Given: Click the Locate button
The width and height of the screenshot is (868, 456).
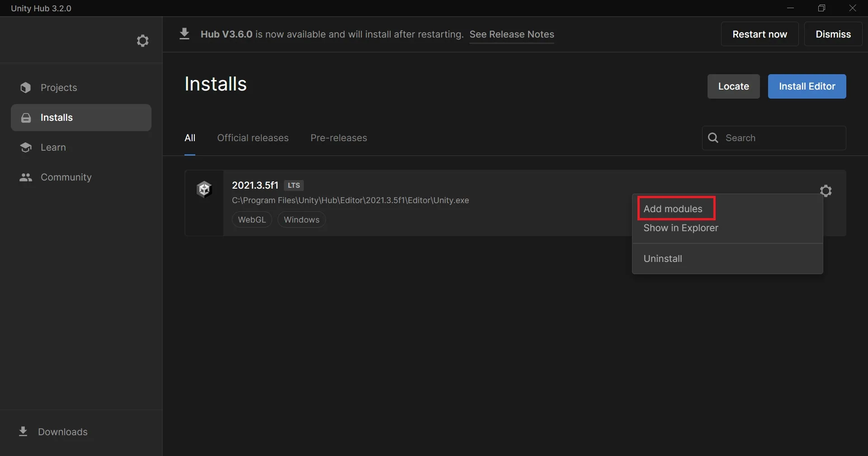Looking at the screenshot, I should 733,86.
